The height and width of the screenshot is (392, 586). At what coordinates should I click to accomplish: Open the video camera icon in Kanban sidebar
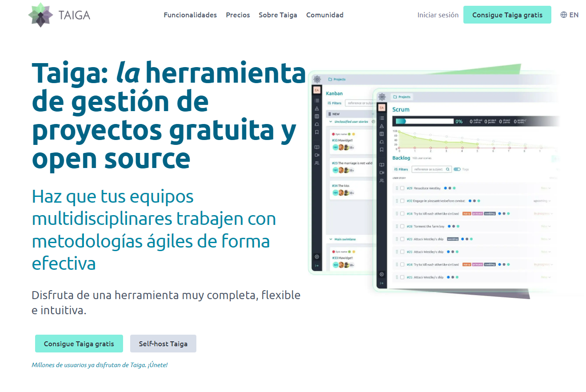coord(317,155)
